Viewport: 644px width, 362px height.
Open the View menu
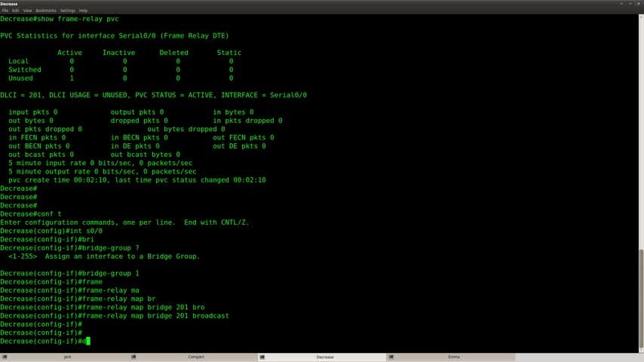(x=27, y=11)
